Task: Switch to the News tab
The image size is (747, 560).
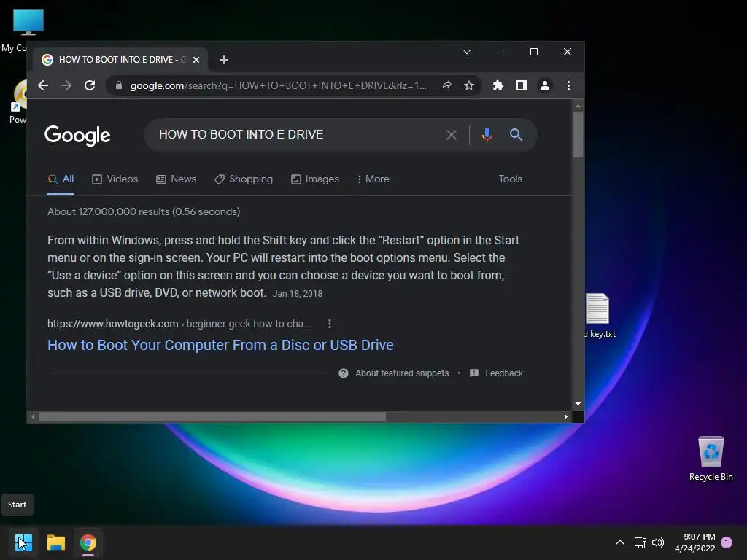Action: coord(177,179)
